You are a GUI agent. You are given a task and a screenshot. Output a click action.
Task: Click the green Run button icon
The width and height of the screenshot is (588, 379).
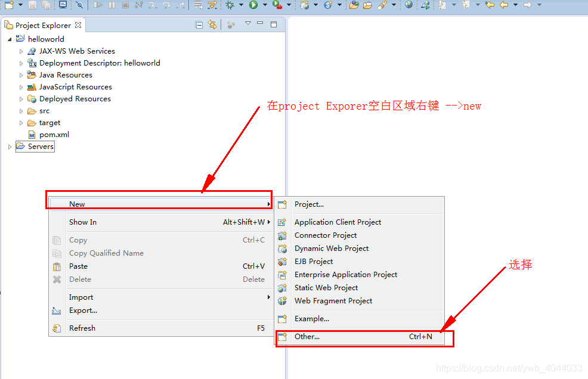tap(253, 5)
